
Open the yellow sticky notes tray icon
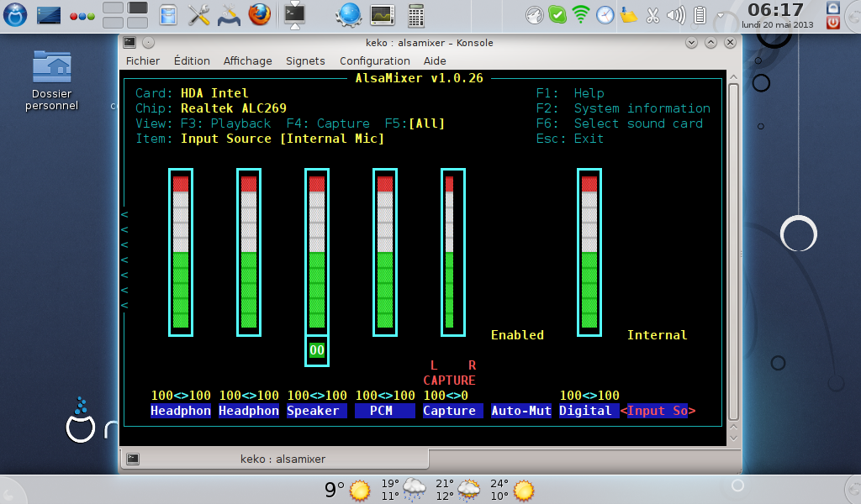click(x=628, y=15)
